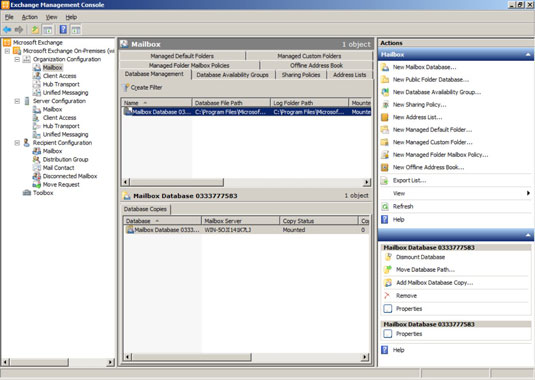This screenshot has height=380, width=535.
Task: Click the New Offline Address Book icon
Action: tap(385, 167)
